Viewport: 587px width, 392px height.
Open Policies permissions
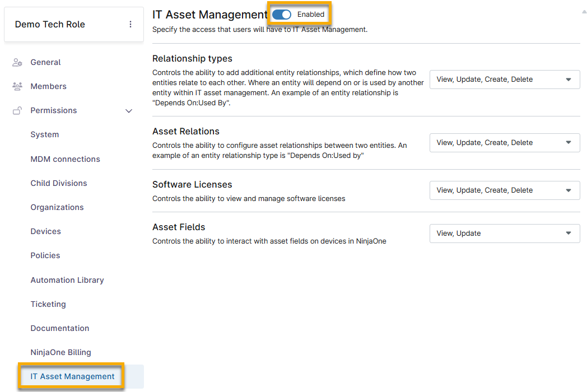click(45, 255)
